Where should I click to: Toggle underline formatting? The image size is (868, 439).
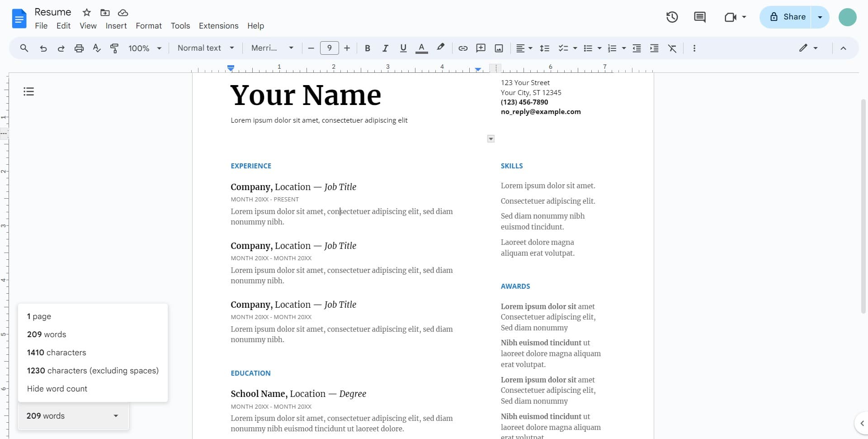click(403, 48)
